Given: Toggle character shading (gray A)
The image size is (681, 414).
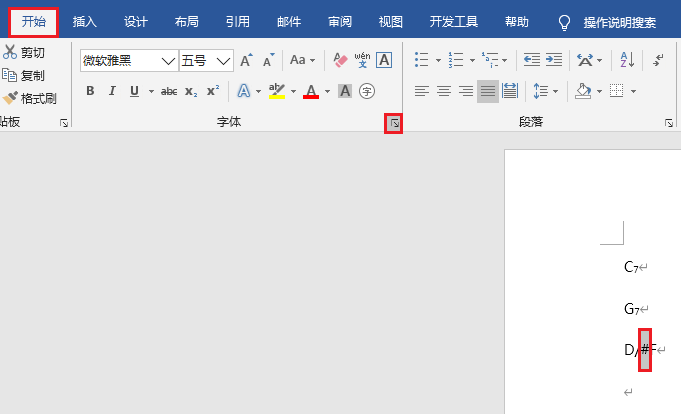Looking at the screenshot, I should click(x=345, y=91).
